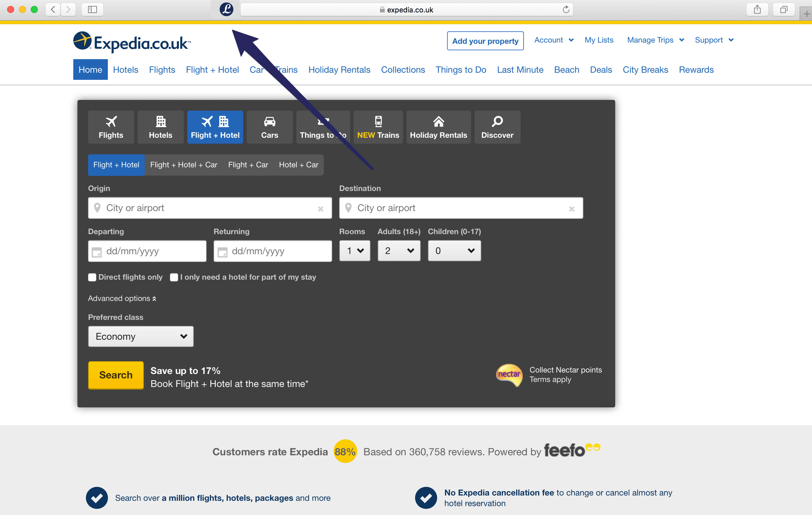The height and width of the screenshot is (515, 812).
Task: Open City Breaks navigation link
Action: pyautogui.click(x=645, y=69)
